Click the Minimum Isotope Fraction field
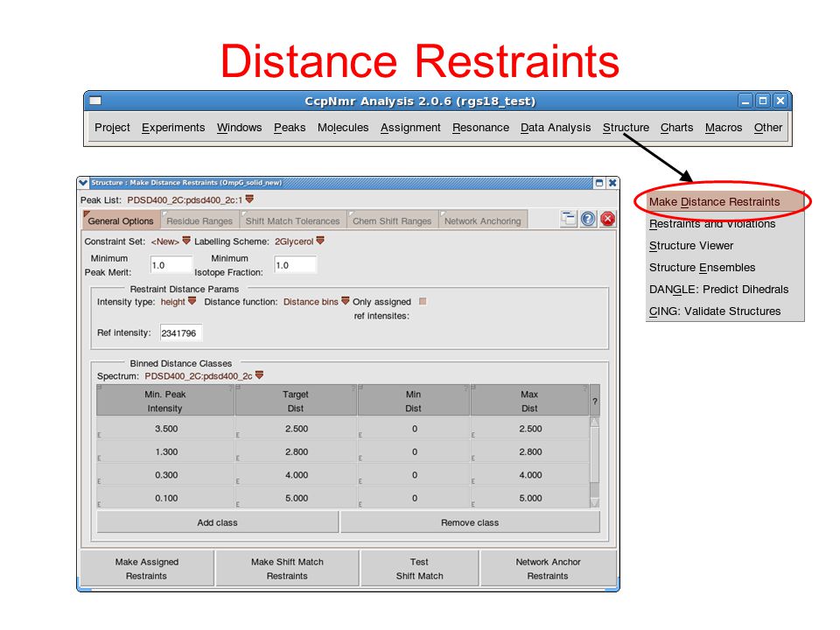 pyautogui.click(x=295, y=265)
